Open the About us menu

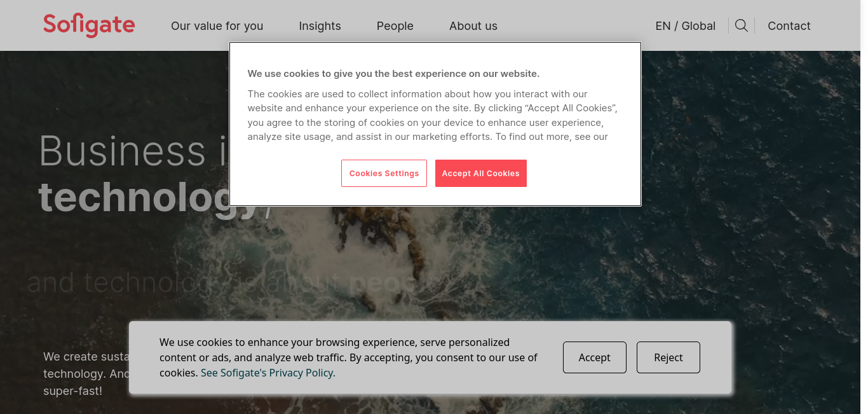click(x=473, y=26)
